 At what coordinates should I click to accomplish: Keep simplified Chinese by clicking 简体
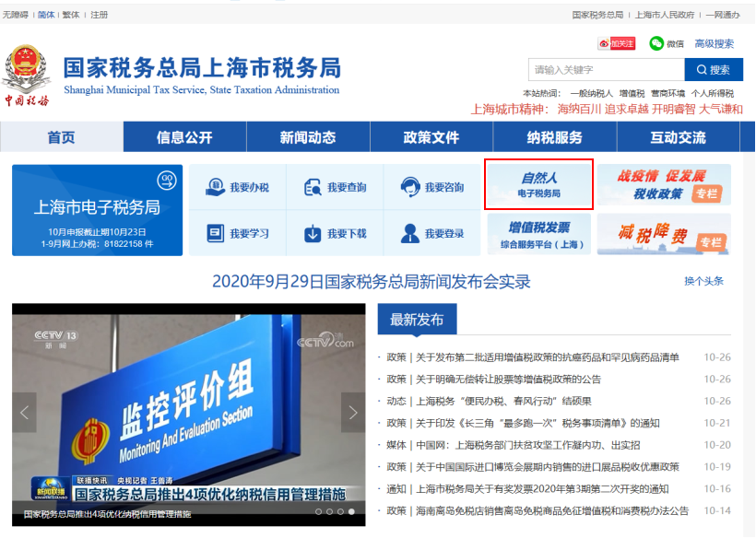45,14
